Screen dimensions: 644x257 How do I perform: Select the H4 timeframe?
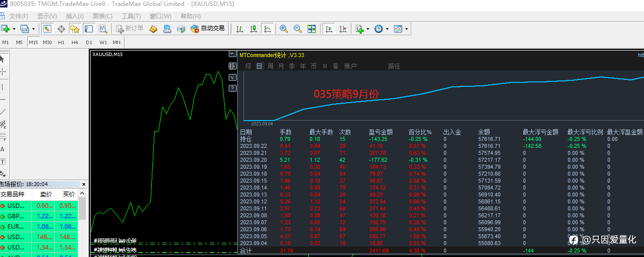(75, 42)
